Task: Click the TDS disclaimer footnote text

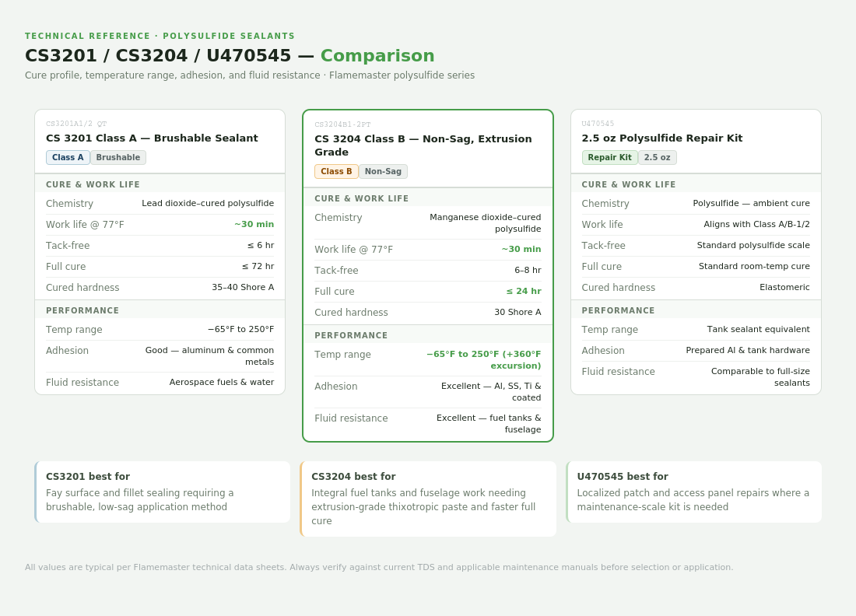Action: tap(379, 568)
